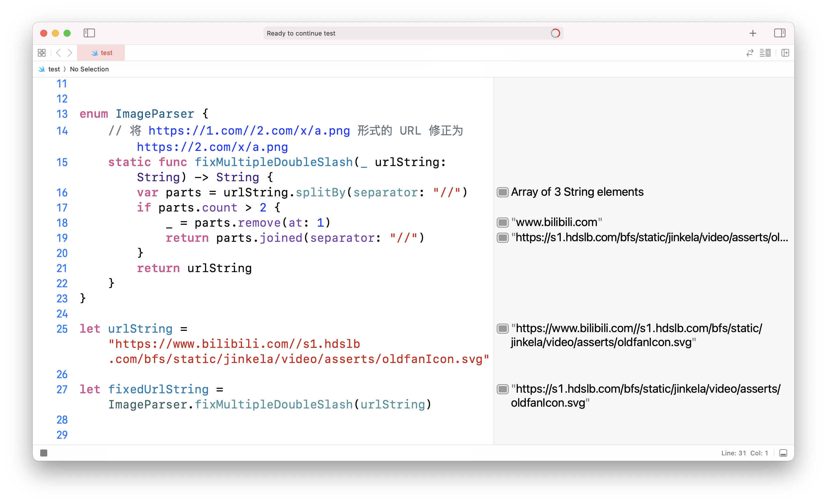Click the 'Array of 3 String elements' result text

click(577, 192)
